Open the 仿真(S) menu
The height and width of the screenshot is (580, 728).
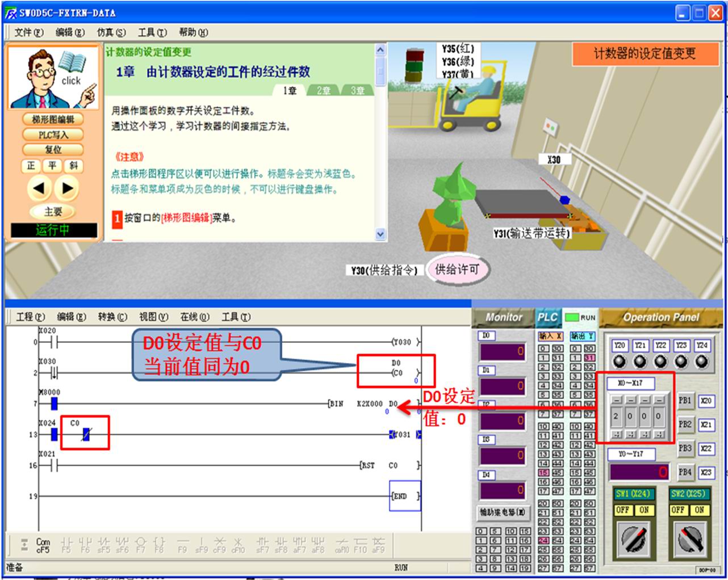[111, 32]
